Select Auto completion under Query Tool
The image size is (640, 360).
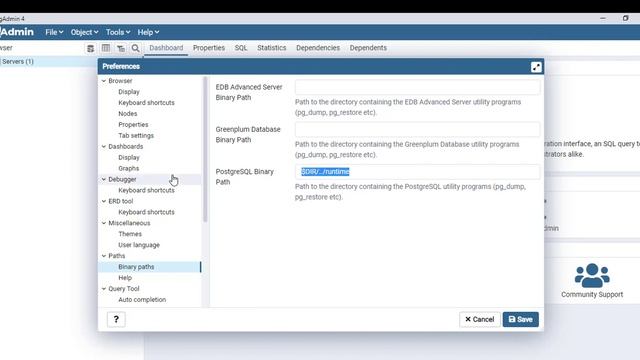[x=142, y=300]
